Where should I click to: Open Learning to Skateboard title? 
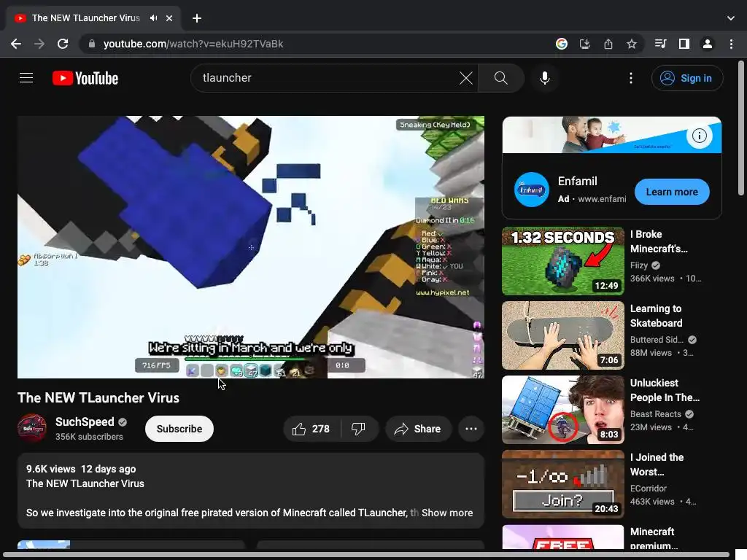657,316
